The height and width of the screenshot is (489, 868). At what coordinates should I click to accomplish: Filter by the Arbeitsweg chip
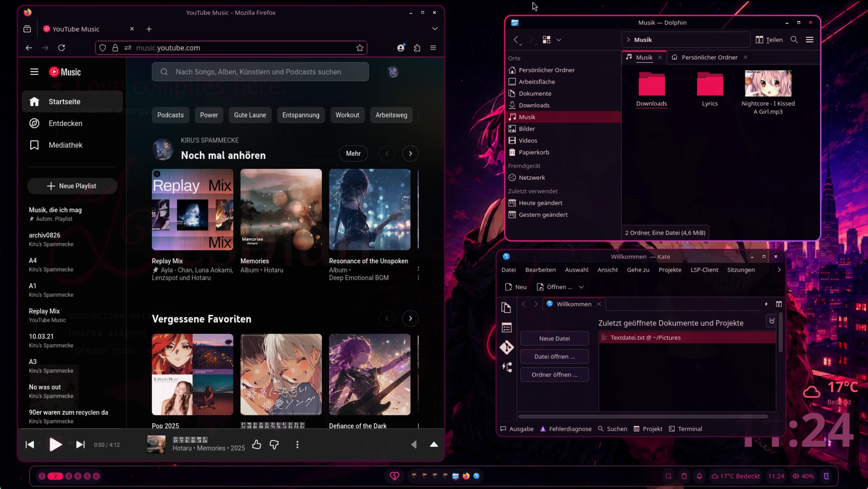click(x=392, y=115)
